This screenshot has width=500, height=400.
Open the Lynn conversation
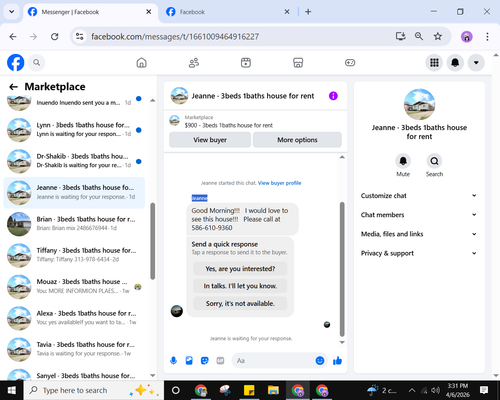[x=74, y=130]
